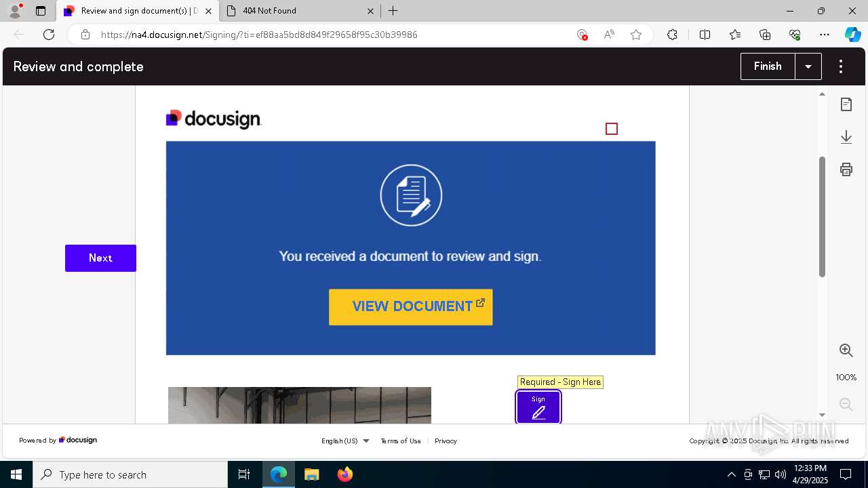Click the Finish button
This screenshot has height=488, width=868.
pos(768,66)
